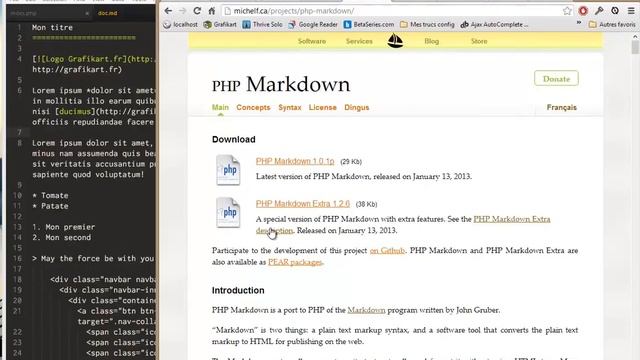The width and height of the screenshot is (640, 360).
Task: Open the Mes trucs config bookmark folder
Action: pyautogui.click(x=427, y=24)
